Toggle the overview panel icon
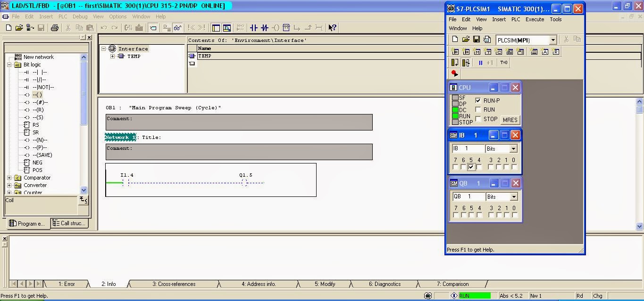 tap(216, 28)
